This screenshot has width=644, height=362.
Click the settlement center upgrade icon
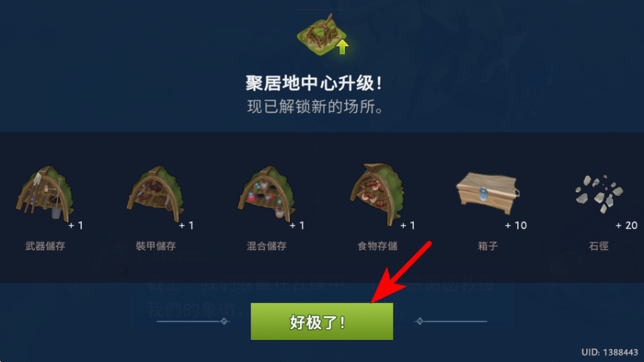(x=323, y=34)
